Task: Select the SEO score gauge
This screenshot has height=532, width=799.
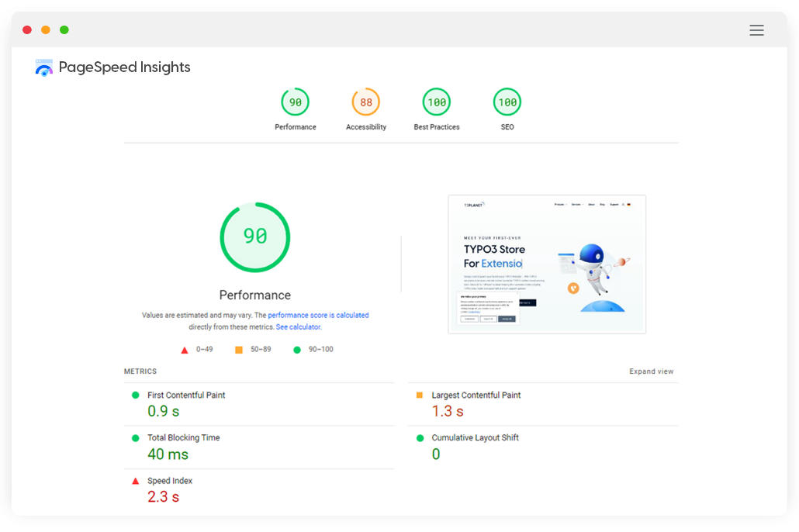Action: (507, 102)
